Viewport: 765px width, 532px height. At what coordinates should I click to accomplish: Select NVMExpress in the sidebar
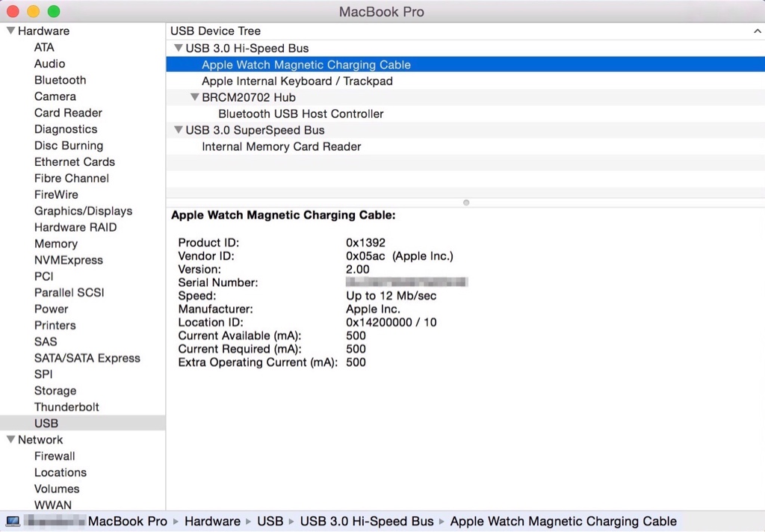point(68,260)
